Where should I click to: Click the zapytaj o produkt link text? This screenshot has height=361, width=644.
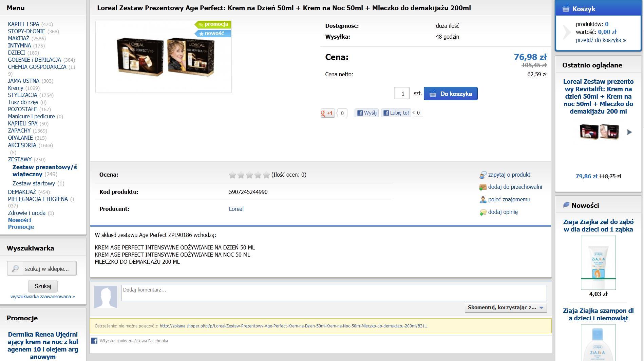pos(509,175)
